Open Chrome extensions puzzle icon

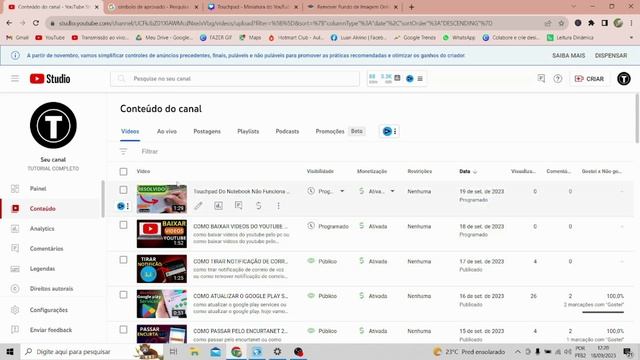(591, 23)
